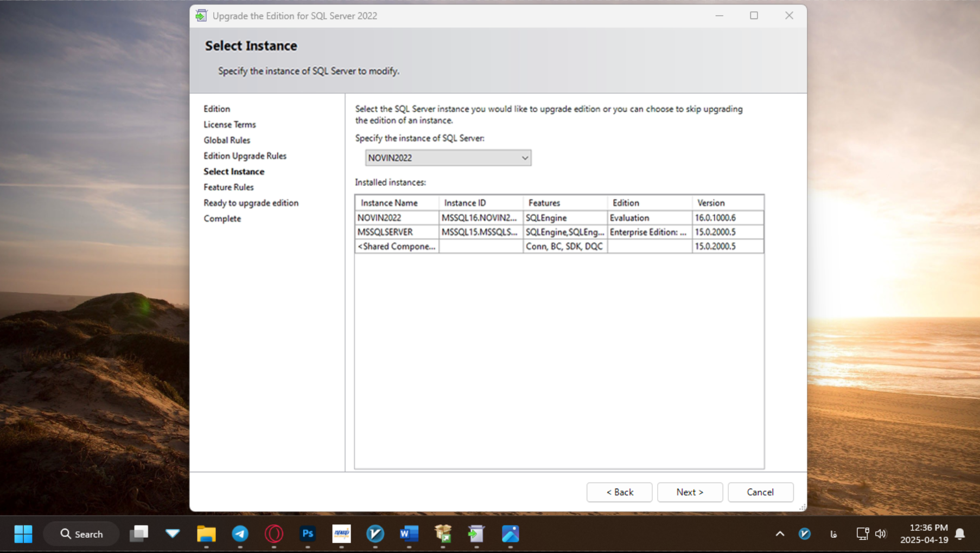Select the Ready to upgrade edition step
This screenshot has width=980, height=553.
point(251,203)
